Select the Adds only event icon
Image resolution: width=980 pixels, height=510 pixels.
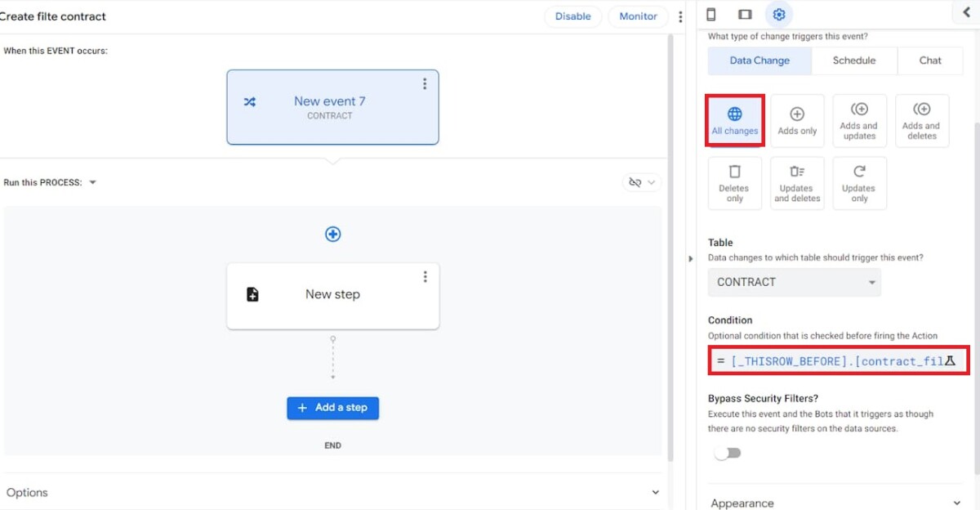[x=797, y=120]
